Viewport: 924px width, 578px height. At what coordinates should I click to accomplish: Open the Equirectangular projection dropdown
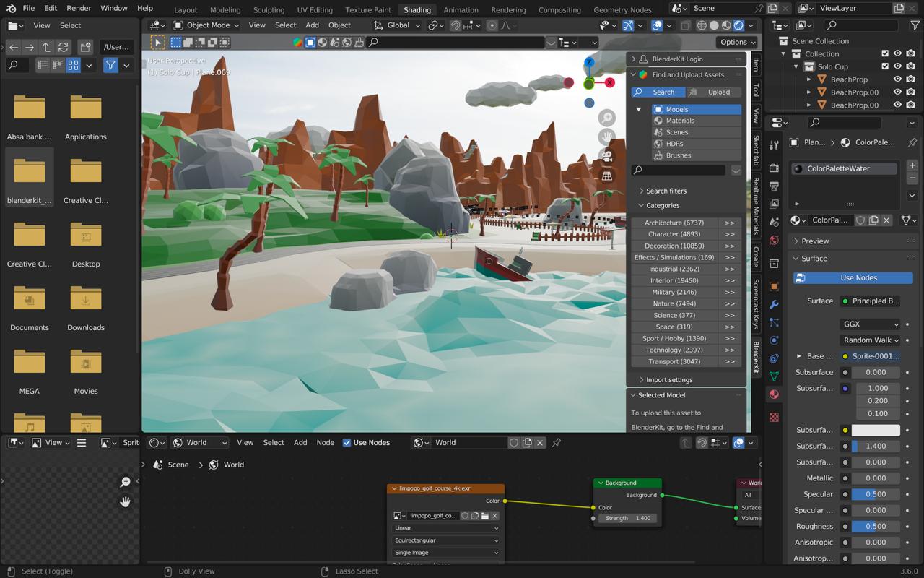[445, 540]
